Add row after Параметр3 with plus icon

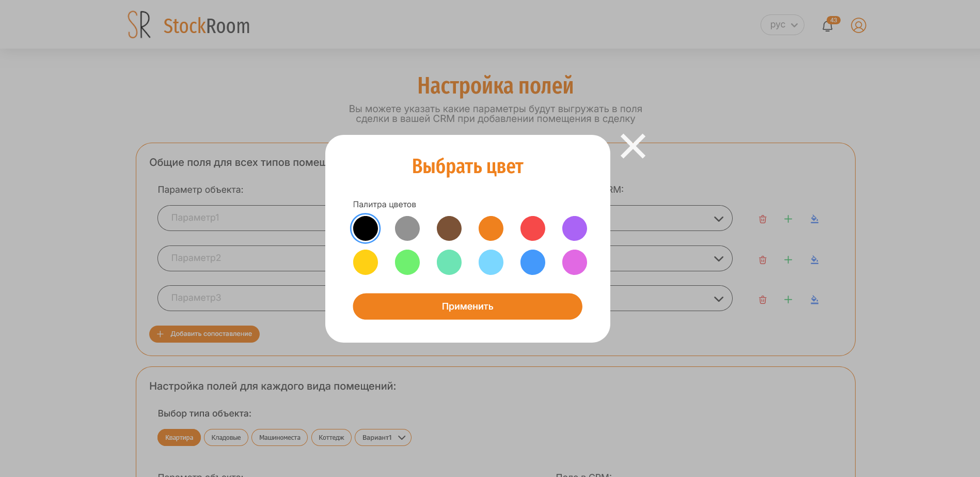click(788, 300)
